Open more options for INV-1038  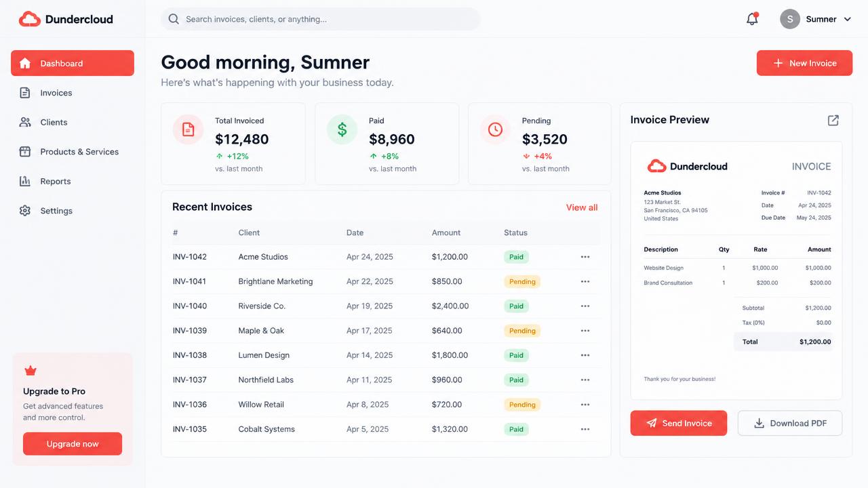(585, 355)
